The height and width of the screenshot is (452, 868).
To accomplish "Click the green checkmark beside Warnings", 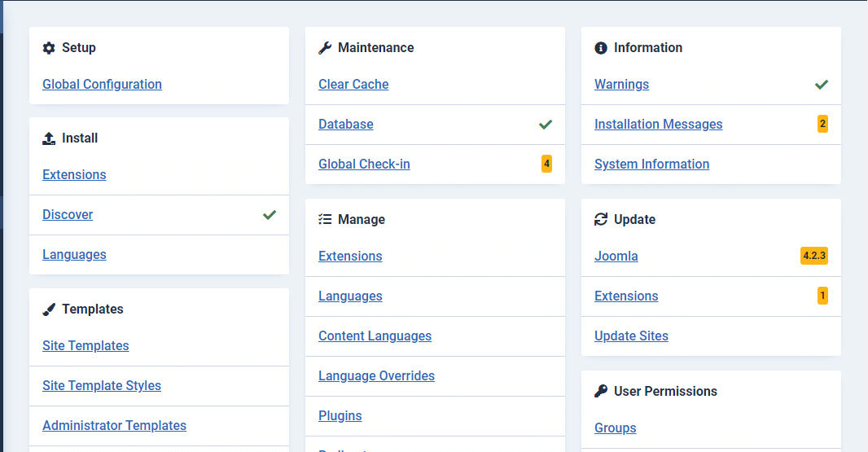I will pyautogui.click(x=822, y=85).
